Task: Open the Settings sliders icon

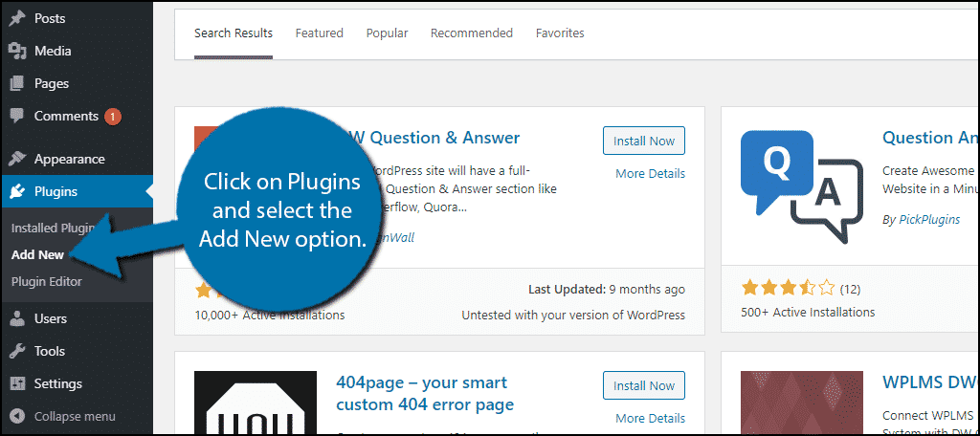Action: coord(17,383)
